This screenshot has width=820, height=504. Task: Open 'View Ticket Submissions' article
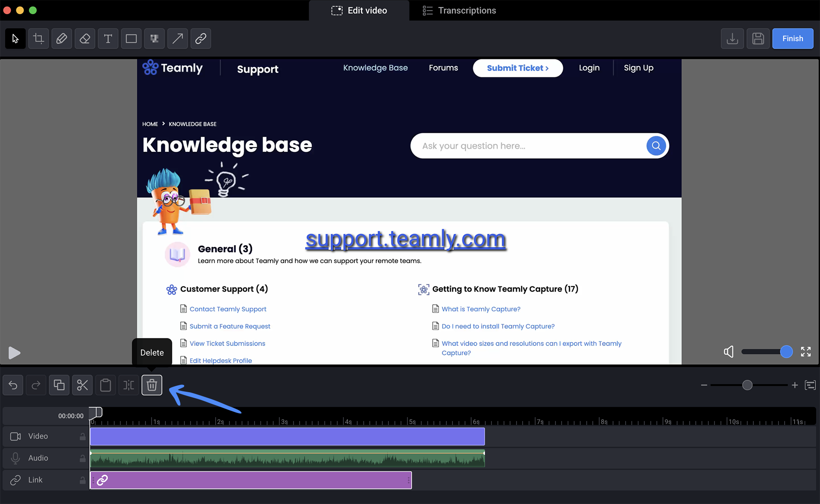click(x=227, y=343)
